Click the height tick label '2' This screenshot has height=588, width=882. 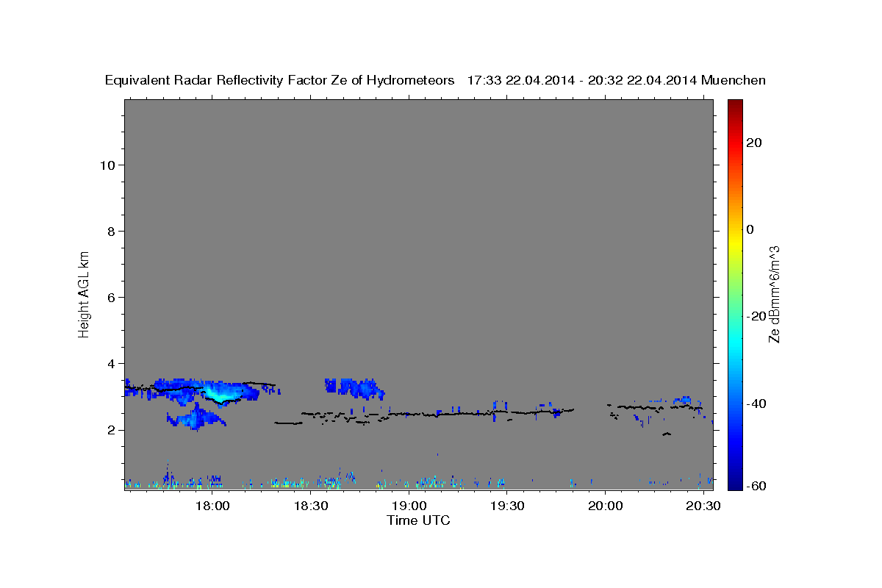tap(112, 430)
